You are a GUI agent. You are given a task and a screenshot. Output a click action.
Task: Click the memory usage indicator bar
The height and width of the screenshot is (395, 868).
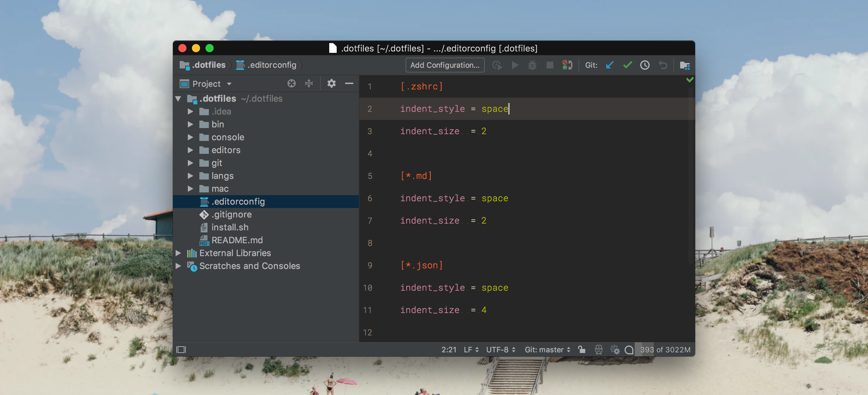[x=665, y=350]
